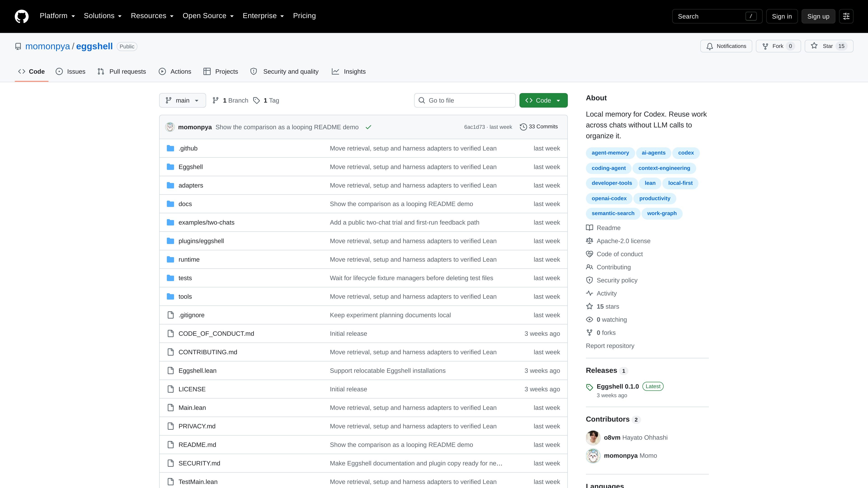Click the Activity pulse icon
Image resolution: width=868 pixels, height=488 pixels.
(589, 293)
